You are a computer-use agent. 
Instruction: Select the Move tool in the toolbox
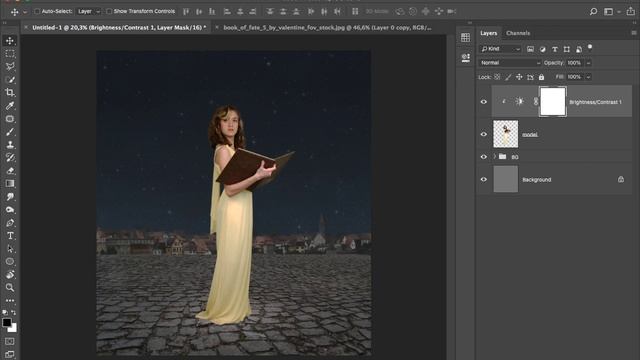[x=10, y=41]
